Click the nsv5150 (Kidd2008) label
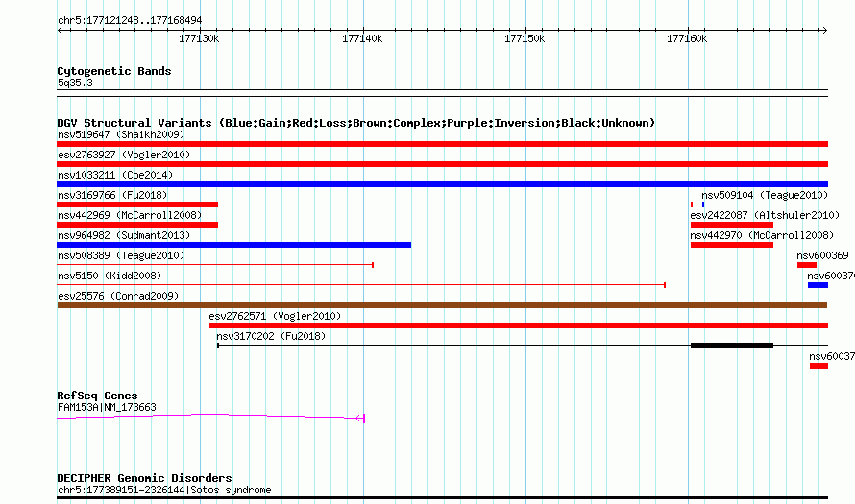Image resolution: width=855 pixels, height=504 pixels. coord(110,276)
